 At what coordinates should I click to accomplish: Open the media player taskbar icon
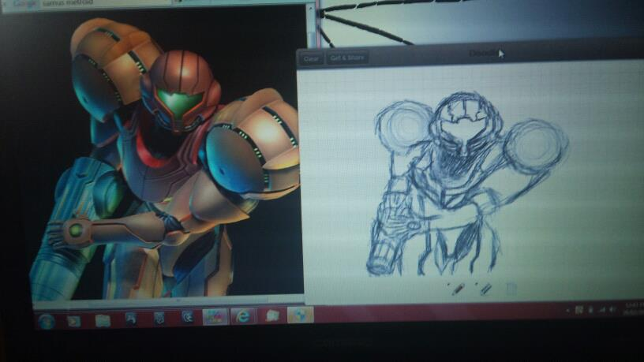[74, 320]
